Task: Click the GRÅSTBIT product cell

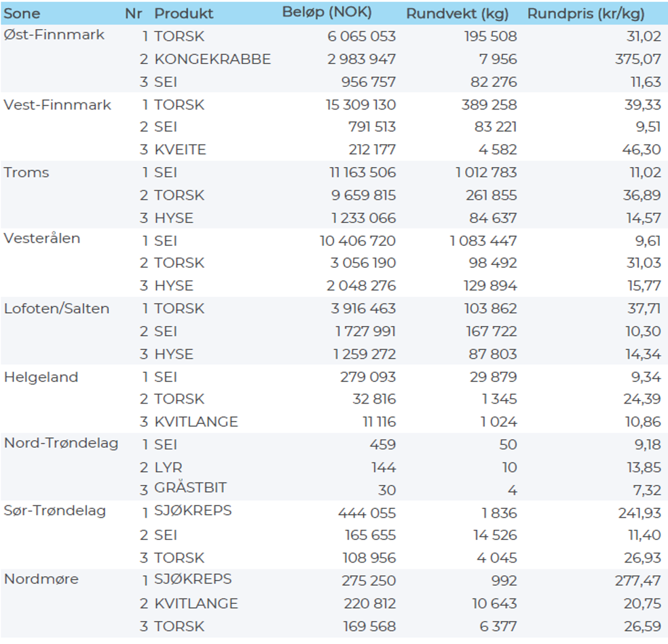Action: coord(191,488)
